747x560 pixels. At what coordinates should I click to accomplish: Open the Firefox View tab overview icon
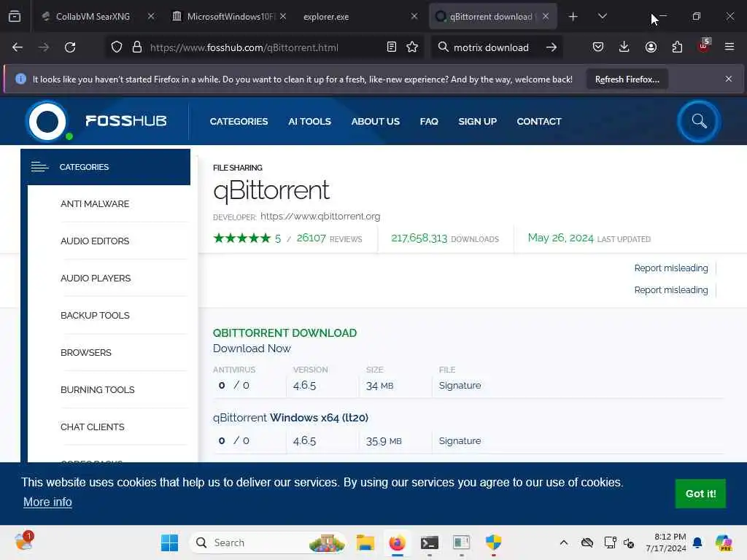coord(15,16)
